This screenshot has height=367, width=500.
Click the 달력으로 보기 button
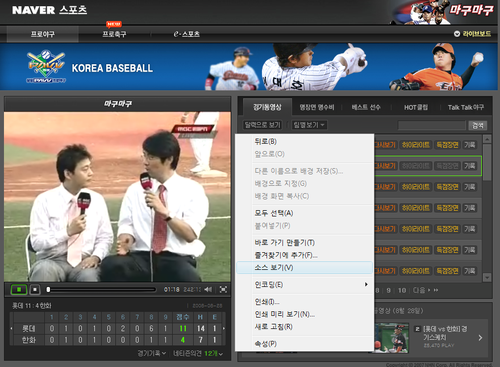click(x=263, y=125)
